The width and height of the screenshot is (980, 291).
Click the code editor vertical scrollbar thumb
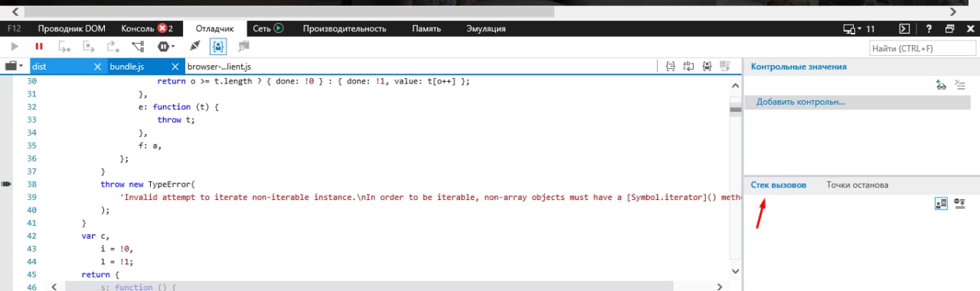coord(735,109)
